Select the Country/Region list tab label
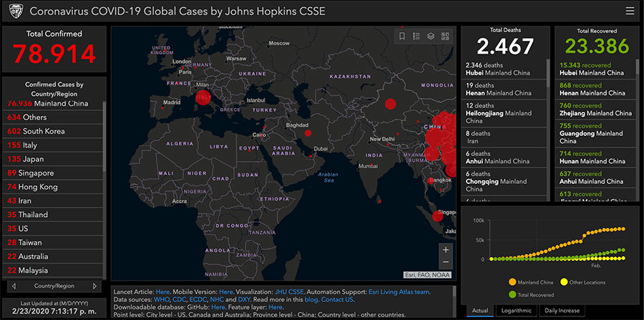Image resolution: width=644 pixels, height=320 pixels. coord(54,286)
